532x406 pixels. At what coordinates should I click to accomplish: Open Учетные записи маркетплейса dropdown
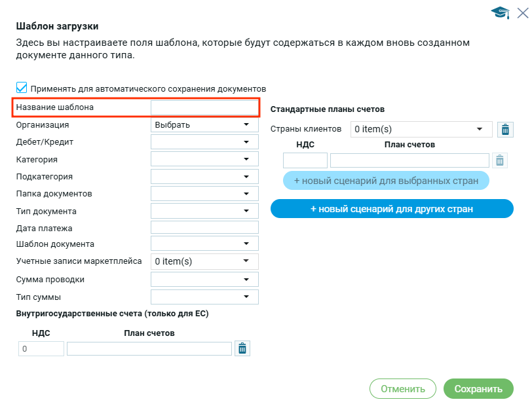[x=204, y=261]
